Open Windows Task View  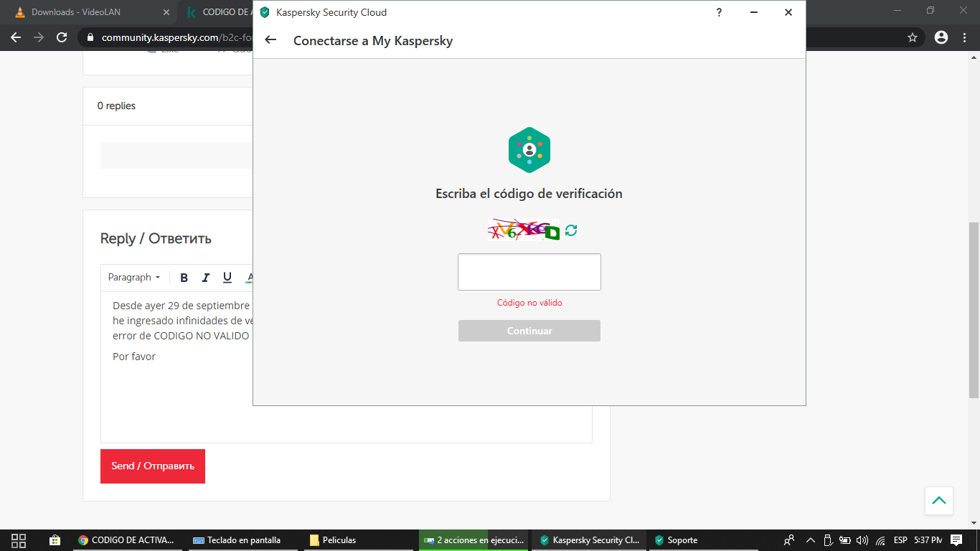[x=19, y=540]
